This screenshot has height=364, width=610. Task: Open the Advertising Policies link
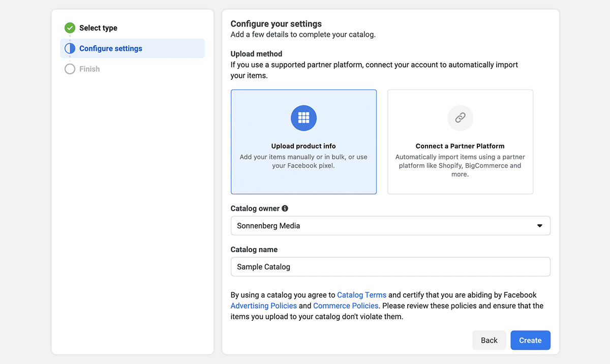coord(263,306)
